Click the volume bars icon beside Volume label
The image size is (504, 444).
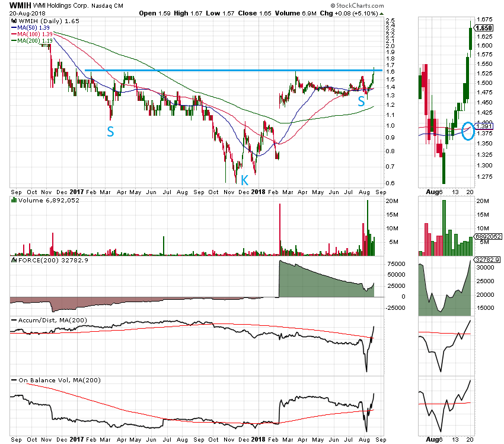click(x=14, y=200)
